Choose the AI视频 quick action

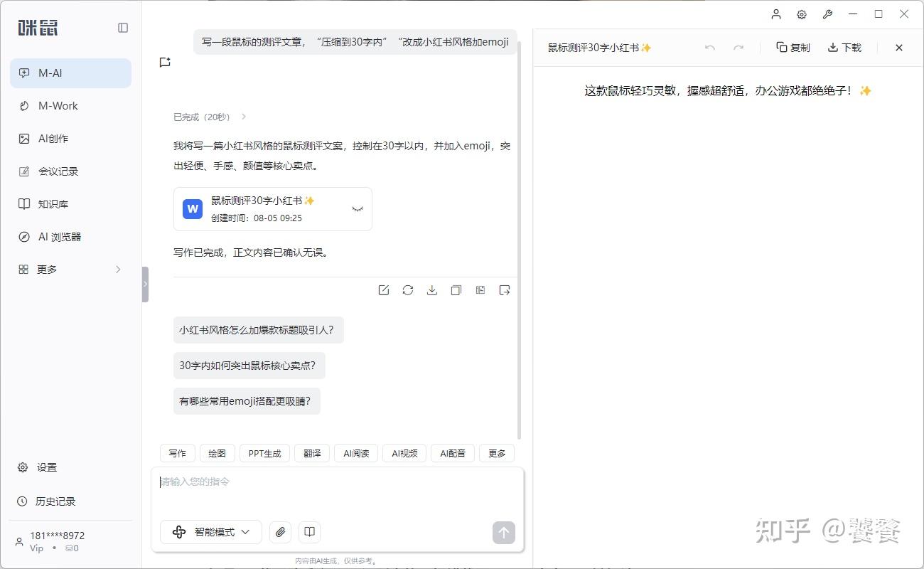[404, 453]
